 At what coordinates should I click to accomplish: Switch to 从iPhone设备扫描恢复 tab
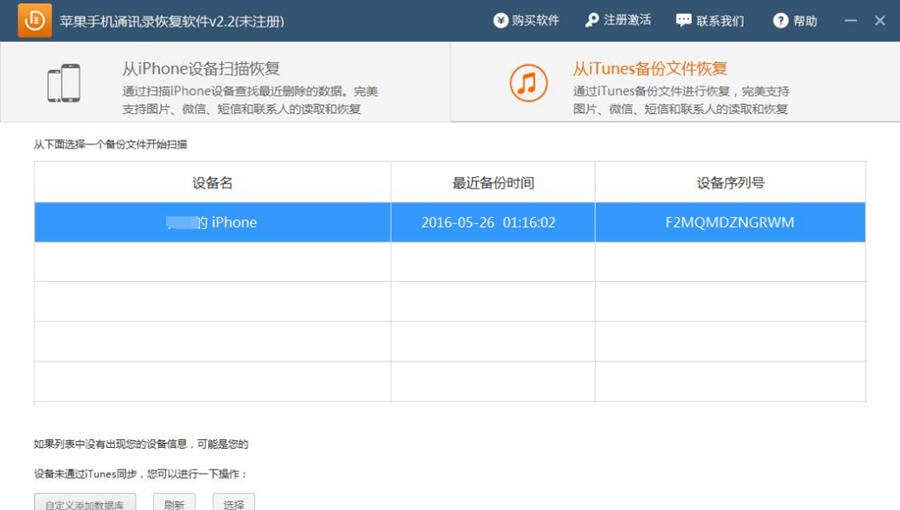coord(226,82)
